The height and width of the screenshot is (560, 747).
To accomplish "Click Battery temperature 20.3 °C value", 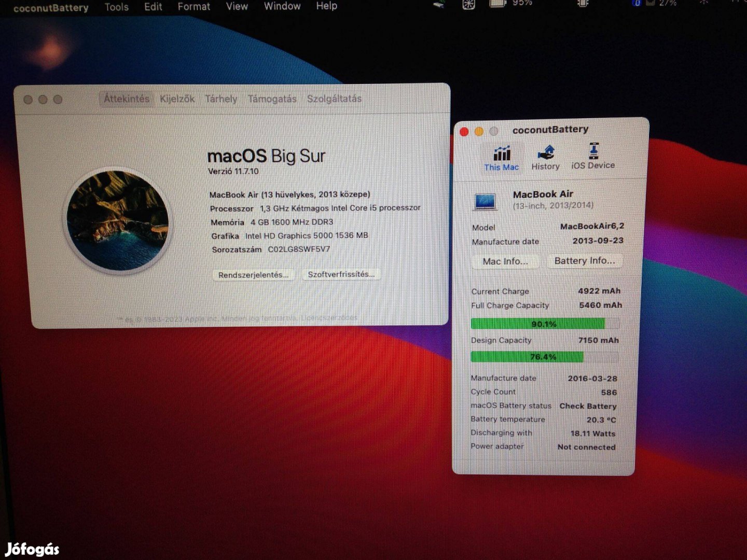I will click(601, 420).
